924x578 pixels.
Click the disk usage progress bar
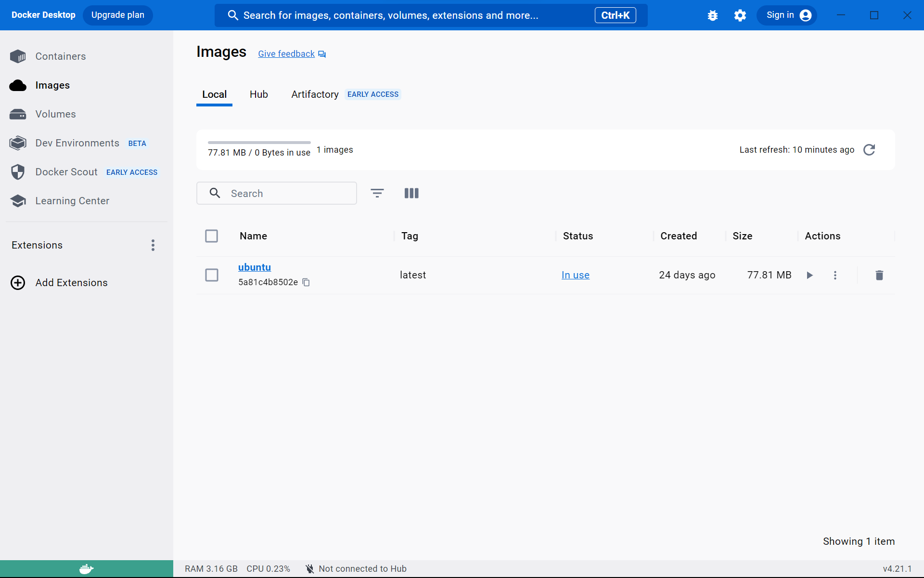[259, 143]
